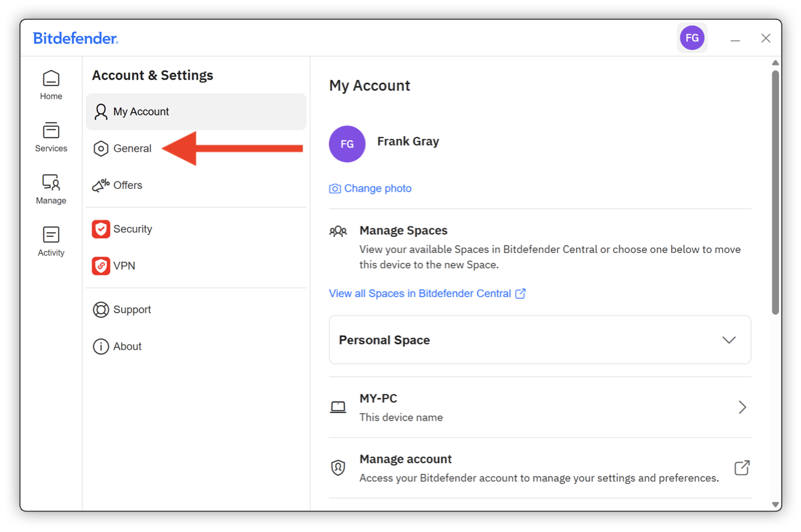Click the Manage Spaces people icon
Image resolution: width=801 pixels, height=532 pixels.
click(338, 232)
